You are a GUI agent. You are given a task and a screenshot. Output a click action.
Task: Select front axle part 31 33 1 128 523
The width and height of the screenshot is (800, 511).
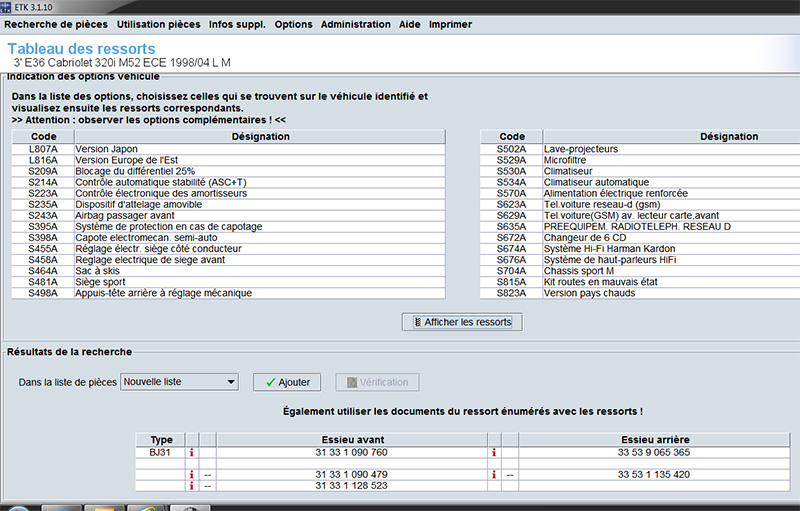tap(352, 486)
